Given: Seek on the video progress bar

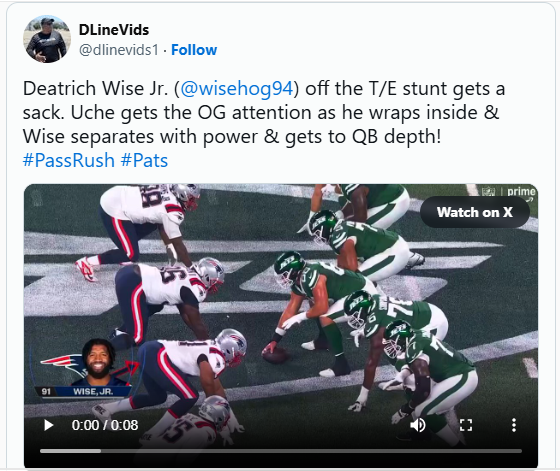Looking at the screenshot, I should tap(281, 451).
